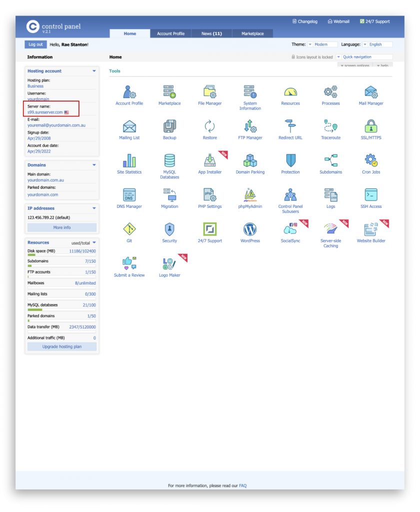
Task: Click the yourdomain.com.au main domain link
Action: pyautogui.click(x=45, y=180)
